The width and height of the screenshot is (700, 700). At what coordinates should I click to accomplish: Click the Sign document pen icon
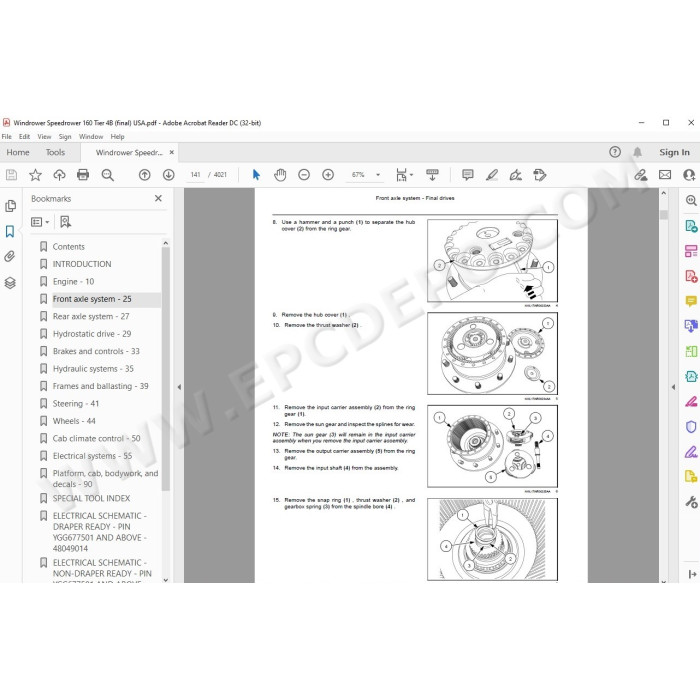(x=516, y=175)
